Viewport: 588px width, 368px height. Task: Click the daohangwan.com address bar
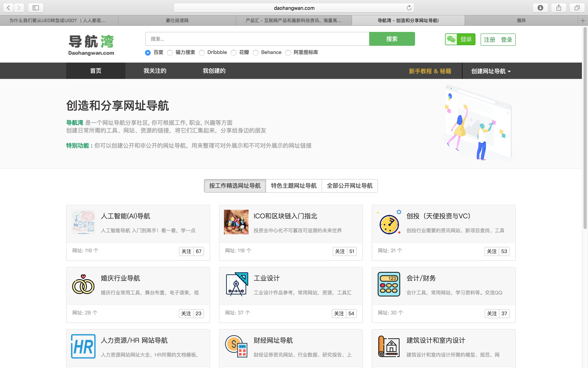[294, 8]
